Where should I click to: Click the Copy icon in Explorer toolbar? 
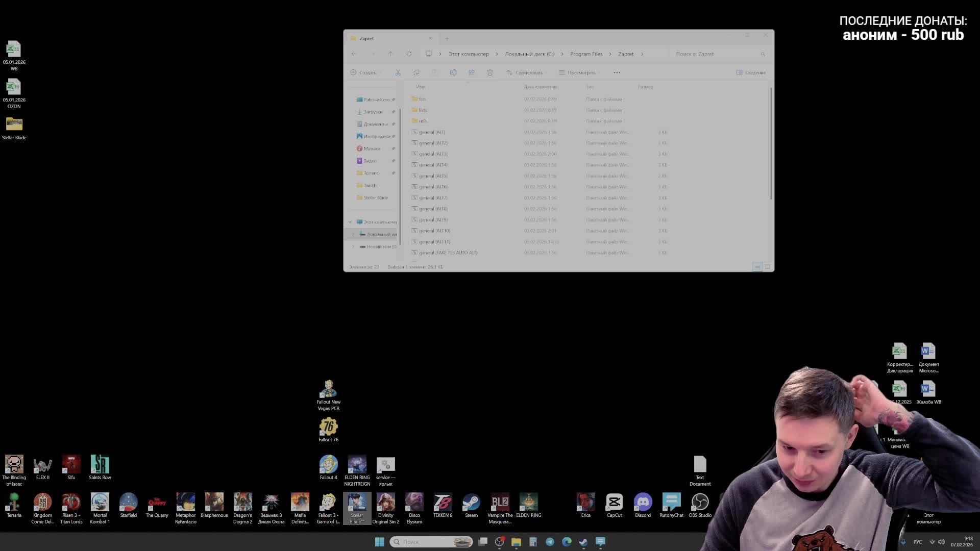click(416, 72)
